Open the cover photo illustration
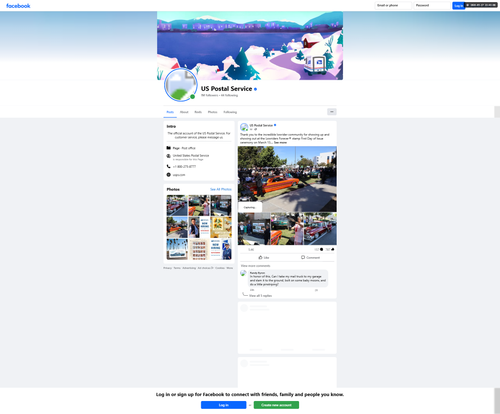This screenshot has height=414, width=500. tap(250, 46)
